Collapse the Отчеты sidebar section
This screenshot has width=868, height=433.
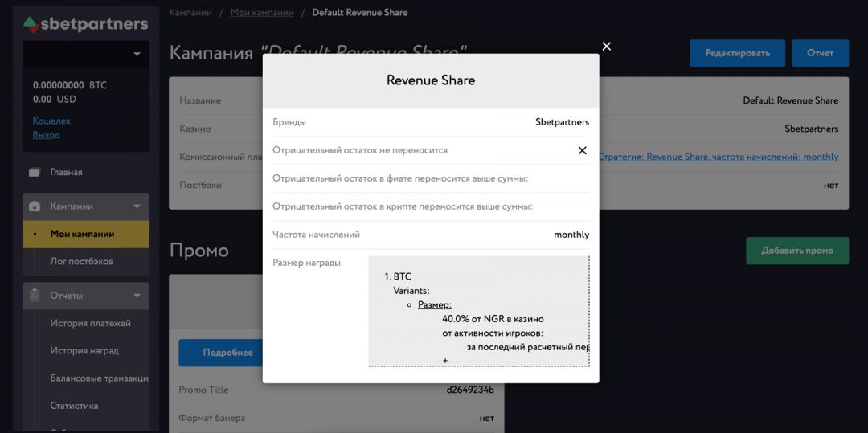137,296
